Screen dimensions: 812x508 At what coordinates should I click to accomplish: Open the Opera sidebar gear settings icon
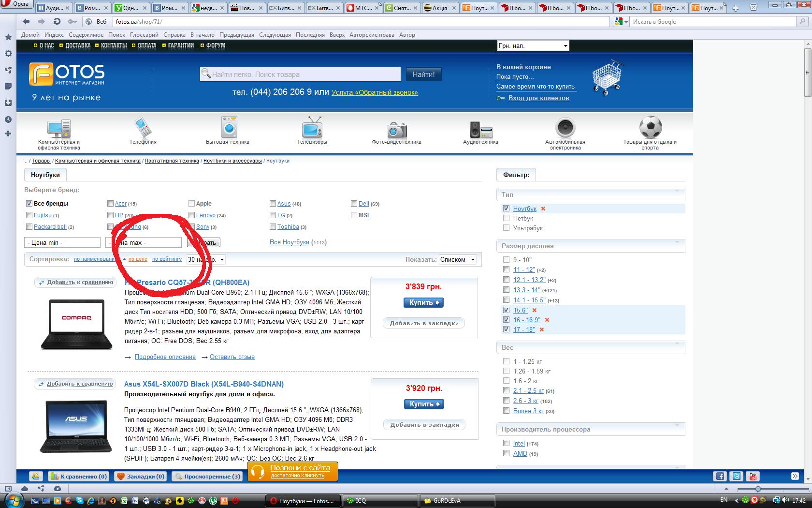coord(8,54)
